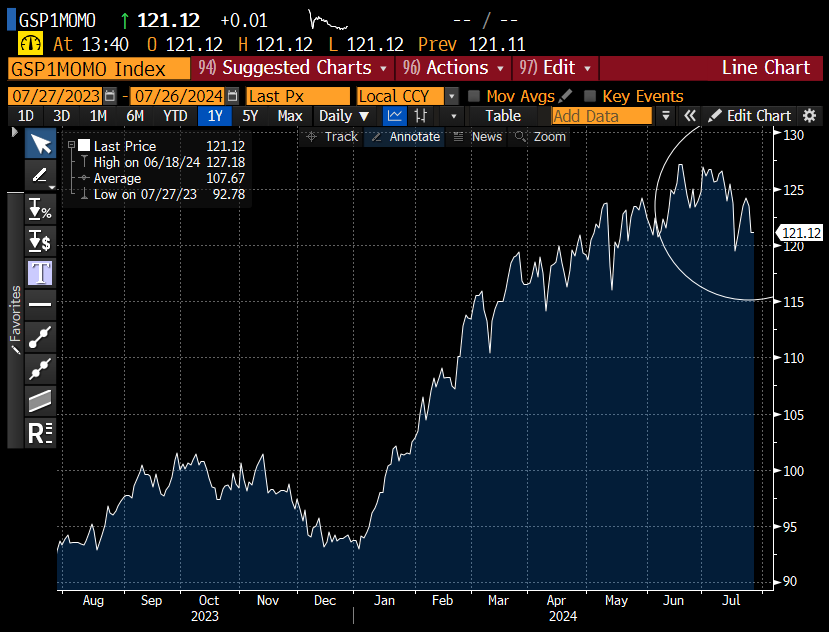Click the Zoom button
Screen dimensions: 829x632
tap(540, 136)
